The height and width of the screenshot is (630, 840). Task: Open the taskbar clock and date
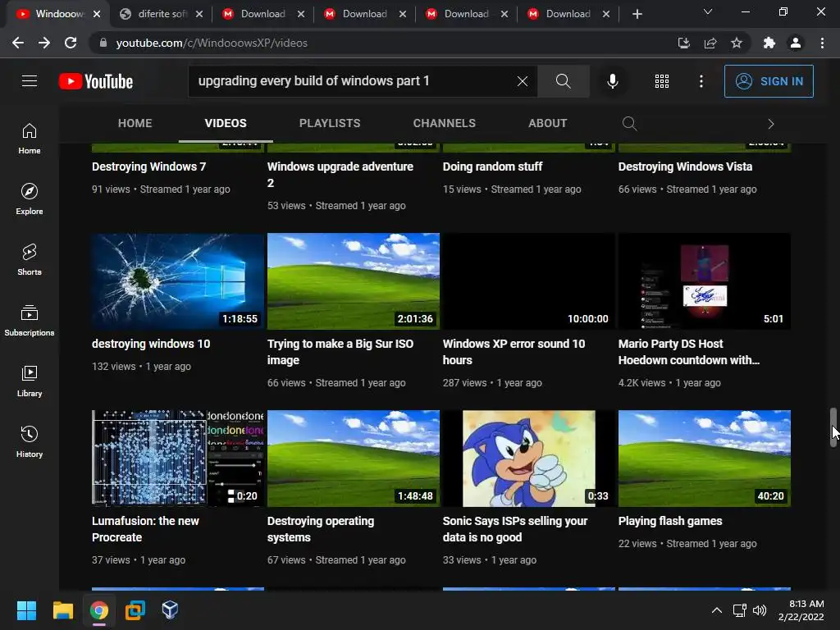(801, 610)
